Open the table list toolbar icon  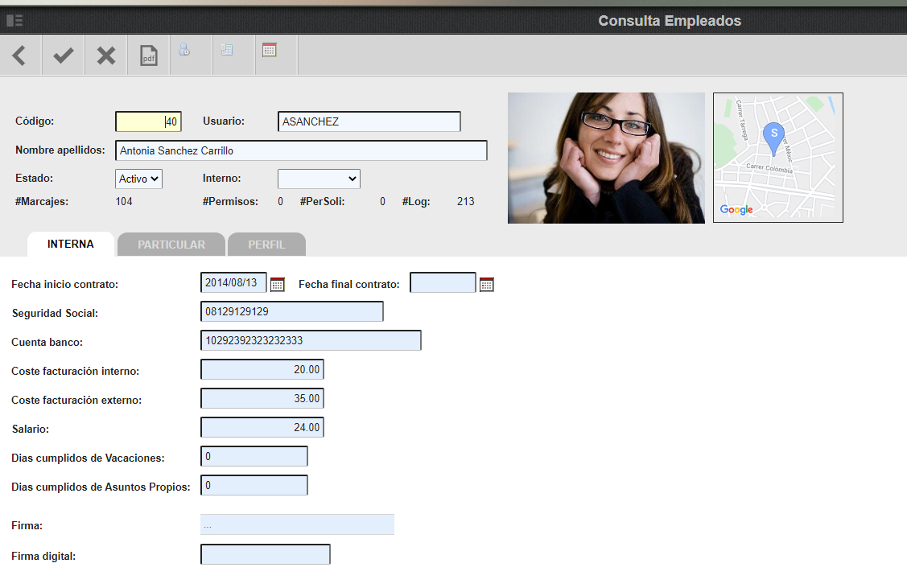click(227, 50)
